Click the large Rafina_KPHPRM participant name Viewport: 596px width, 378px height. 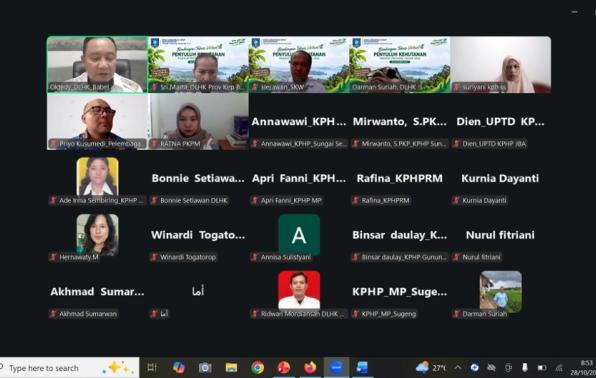tap(399, 178)
